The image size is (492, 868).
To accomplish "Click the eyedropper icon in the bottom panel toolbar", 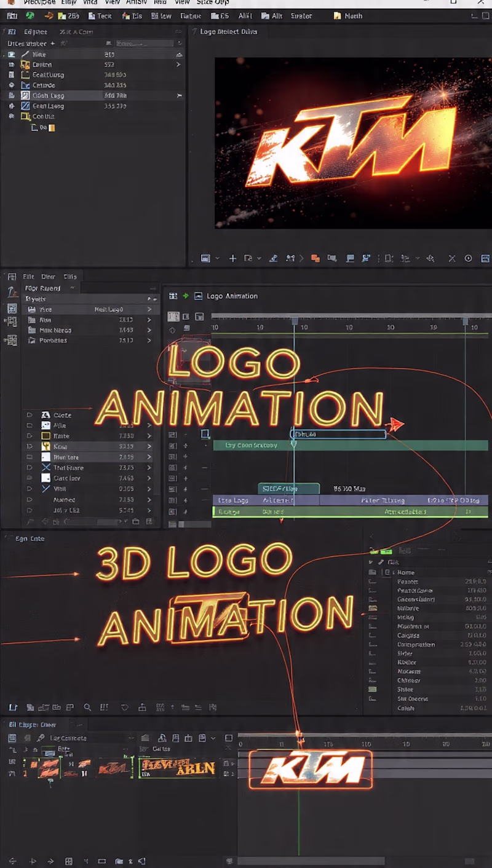I will [x=41, y=738].
